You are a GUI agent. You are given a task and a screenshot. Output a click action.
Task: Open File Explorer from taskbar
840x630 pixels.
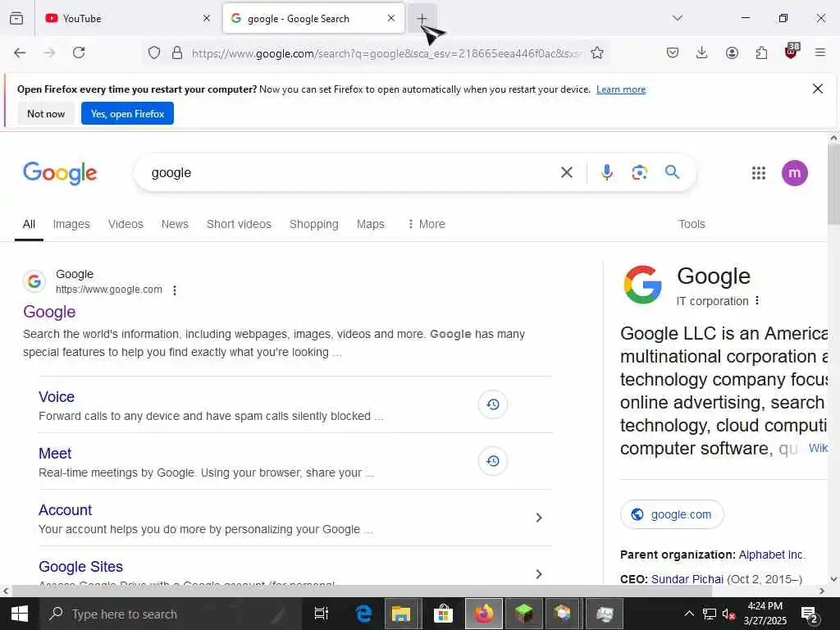pyautogui.click(x=400, y=614)
